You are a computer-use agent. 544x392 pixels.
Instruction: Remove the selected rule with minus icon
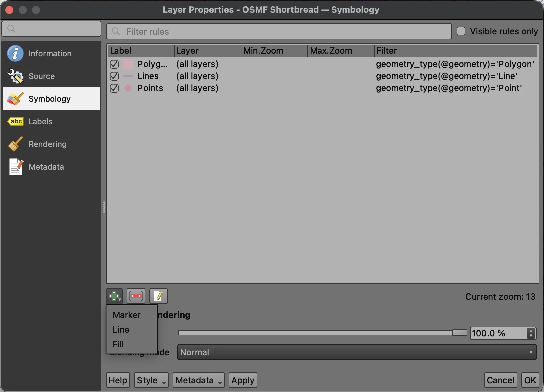pyautogui.click(x=136, y=296)
